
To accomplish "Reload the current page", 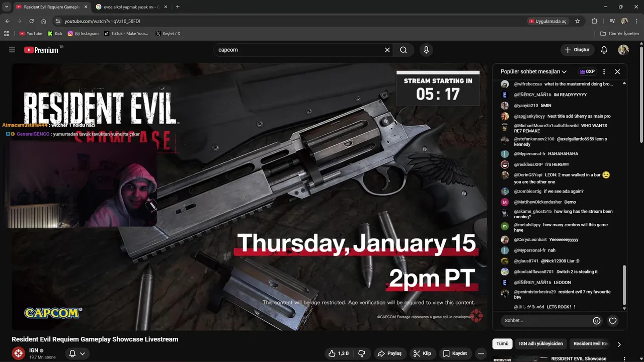I will point(31,21).
